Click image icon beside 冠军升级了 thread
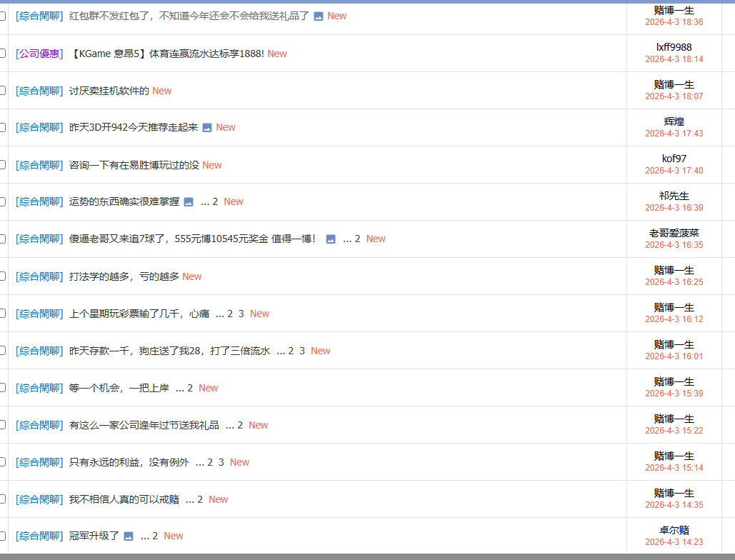 [x=129, y=536]
